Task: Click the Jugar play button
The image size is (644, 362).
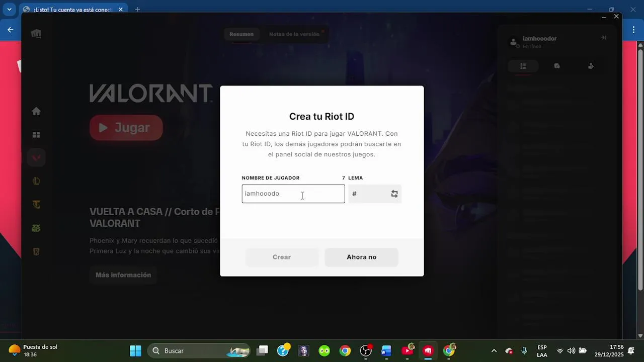Action: [126, 128]
